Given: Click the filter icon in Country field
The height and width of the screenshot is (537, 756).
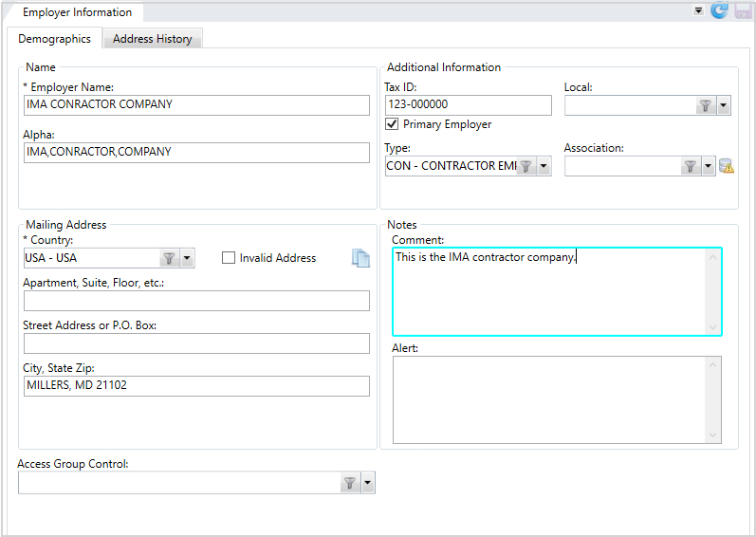Looking at the screenshot, I should (x=169, y=258).
